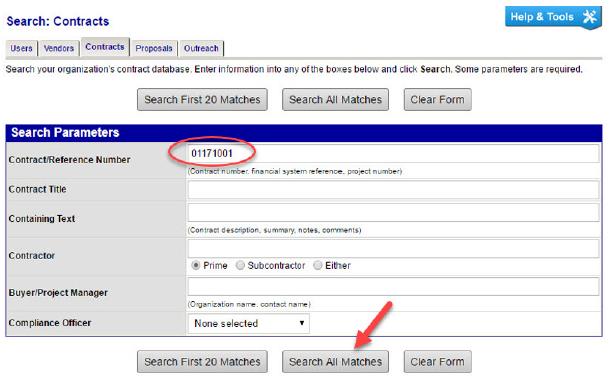Viewport: 612px width, 380px height.
Task: Click the hint text 'Contract description, summary, notes, comments'
Action: click(274, 230)
